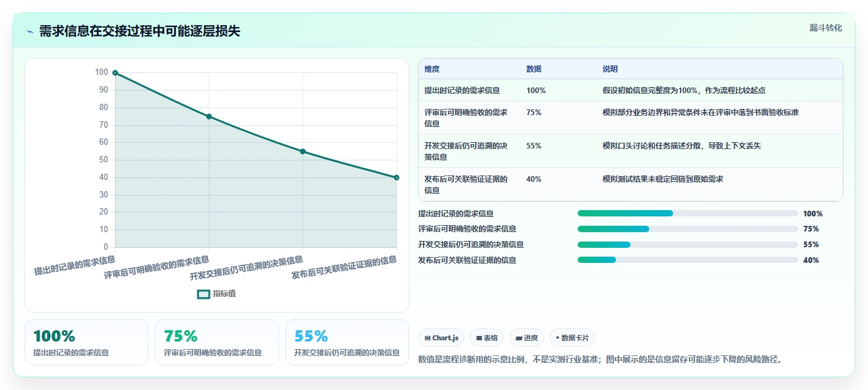868x390 pixels.
Task: Toggle the 指标值 legend label
Action: [x=224, y=294]
